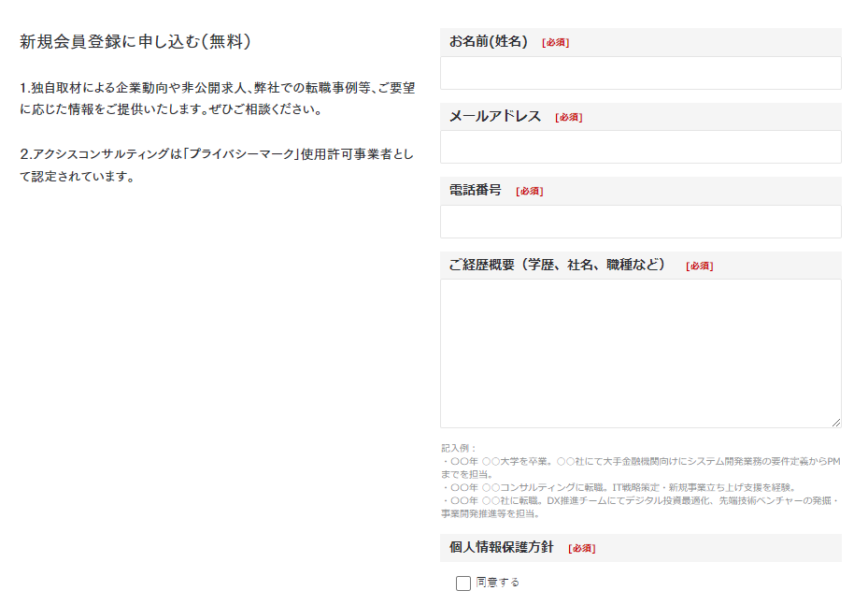Click the メールアドレス field label

494,117
